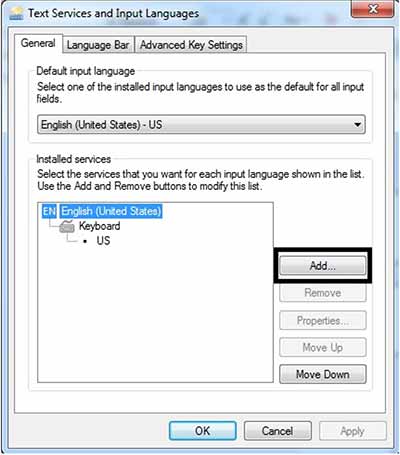Select the US keyboard layout entry
The width and height of the screenshot is (400, 455).
click(x=103, y=241)
